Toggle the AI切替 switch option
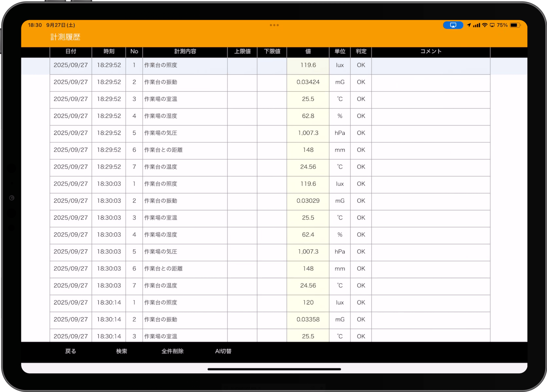 [223, 351]
